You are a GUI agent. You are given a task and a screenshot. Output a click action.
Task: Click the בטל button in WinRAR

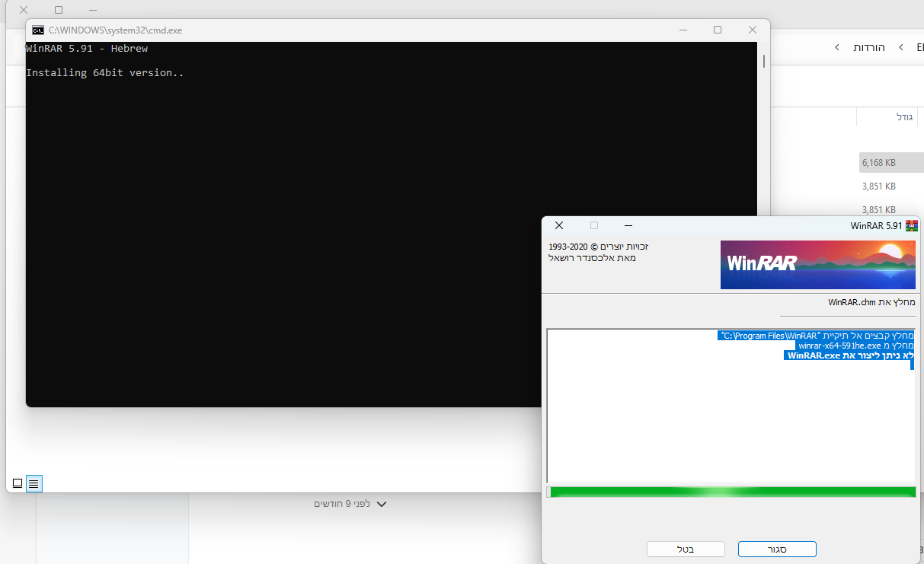(686, 549)
